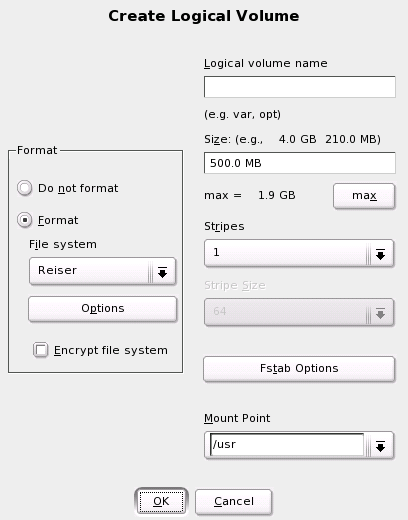Click the 'File system' label

click(63, 244)
